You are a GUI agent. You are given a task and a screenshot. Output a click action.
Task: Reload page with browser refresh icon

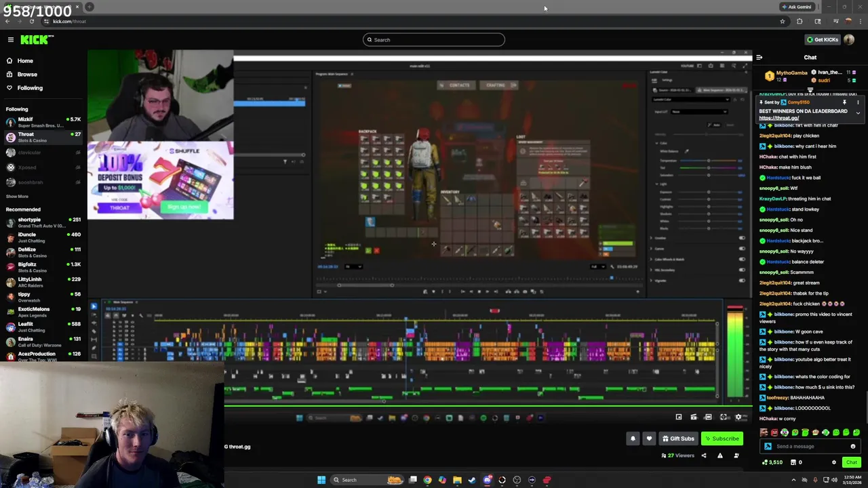[31, 22]
